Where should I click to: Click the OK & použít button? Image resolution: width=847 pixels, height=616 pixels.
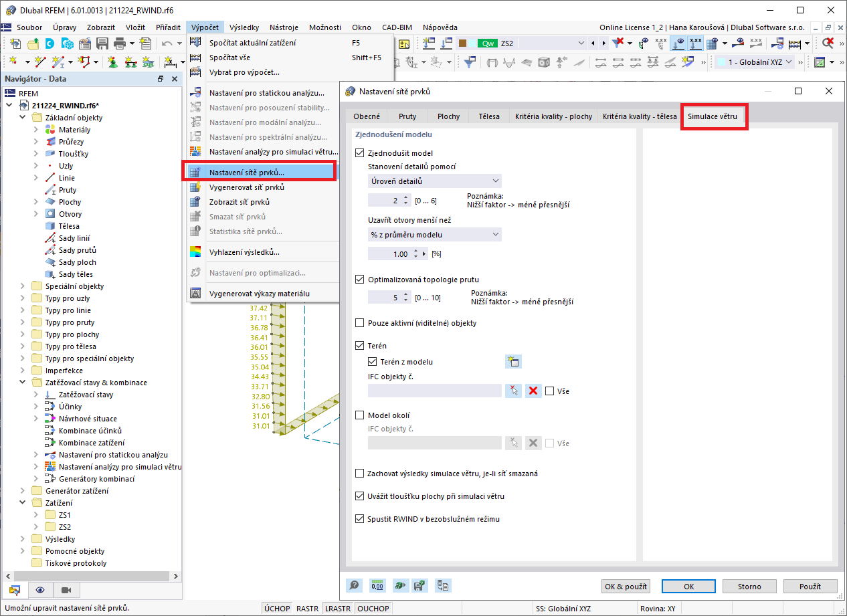click(x=625, y=586)
